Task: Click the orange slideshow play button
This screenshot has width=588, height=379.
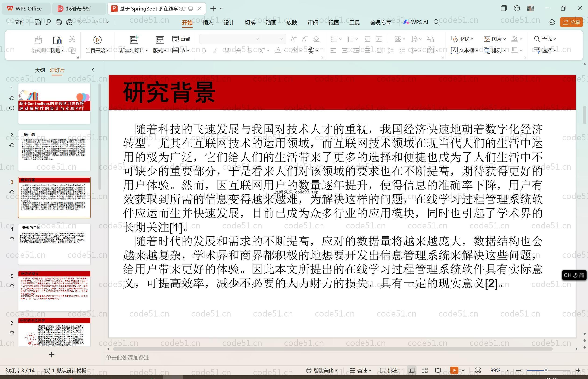Action: click(454, 370)
